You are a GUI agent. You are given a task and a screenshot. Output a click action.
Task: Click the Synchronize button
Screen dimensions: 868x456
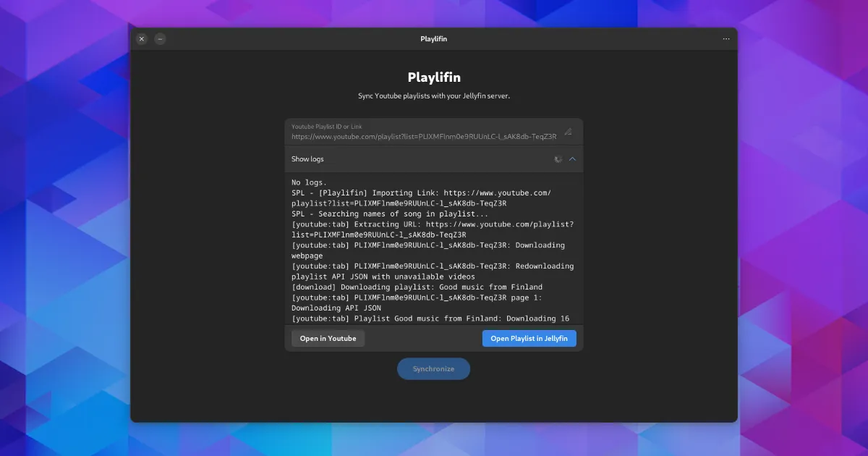click(x=433, y=368)
